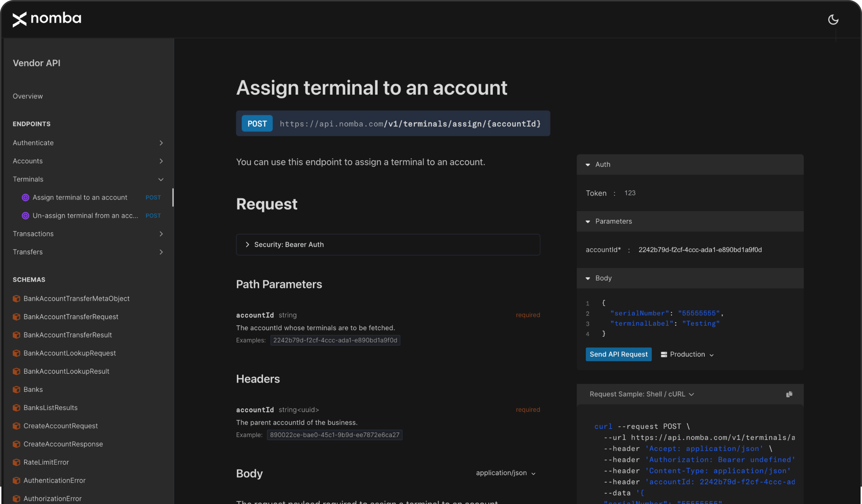Copy the request sample code
The height and width of the screenshot is (504, 862).
point(789,394)
